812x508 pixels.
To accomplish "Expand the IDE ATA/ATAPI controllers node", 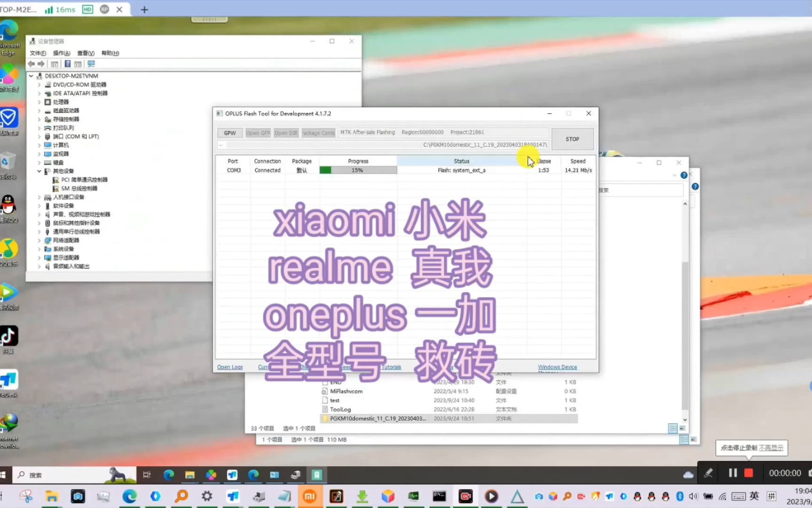I will pyautogui.click(x=39, y=93).
